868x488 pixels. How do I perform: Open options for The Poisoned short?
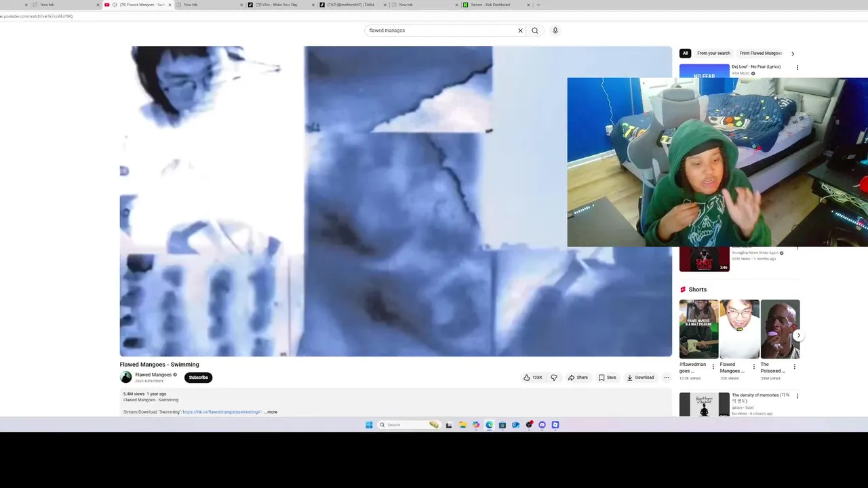click(x=794, y=367)
